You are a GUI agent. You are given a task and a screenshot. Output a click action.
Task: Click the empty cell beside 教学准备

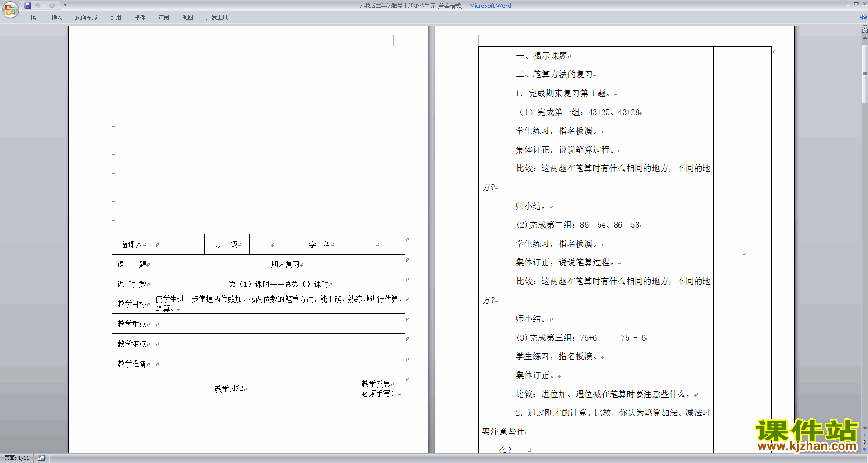(x=278, y=364)
